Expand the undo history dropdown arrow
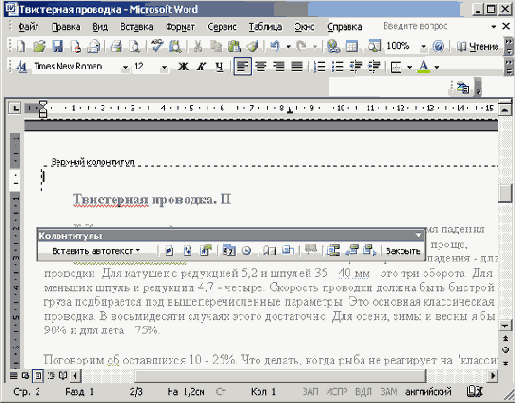Screen dimensions: 515x403 pyautogui.click(x=288, y=47)
